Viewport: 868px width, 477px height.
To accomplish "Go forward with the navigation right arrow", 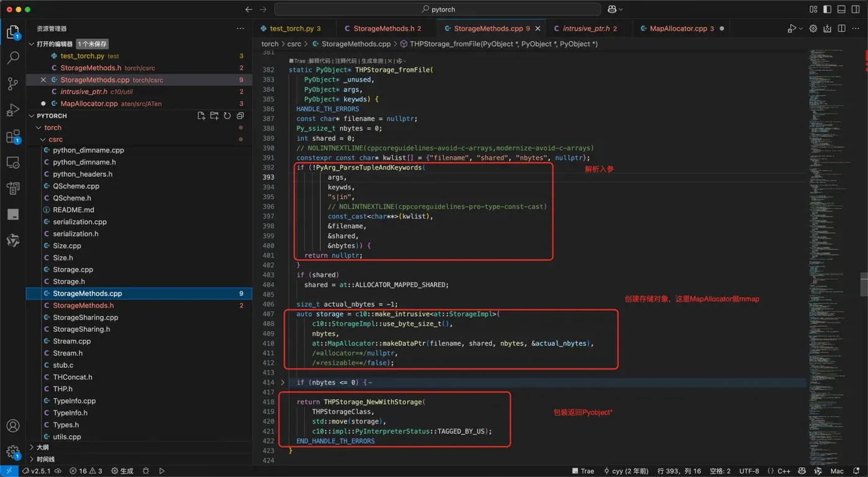I will [x=263, y=9].
